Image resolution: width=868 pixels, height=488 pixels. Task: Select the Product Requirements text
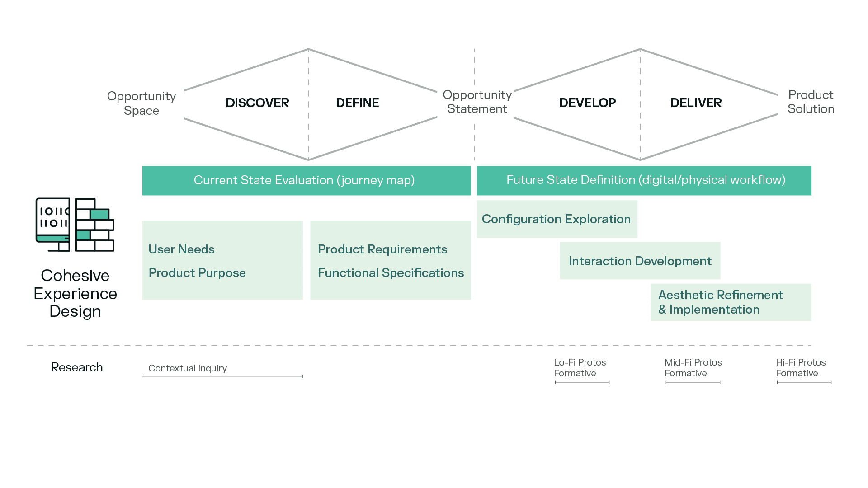pyautogui.click(x=382, y=249)
